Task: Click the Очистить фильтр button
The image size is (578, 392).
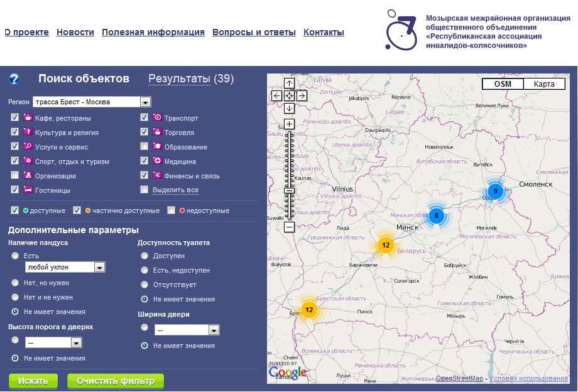Action: (116, 381)
